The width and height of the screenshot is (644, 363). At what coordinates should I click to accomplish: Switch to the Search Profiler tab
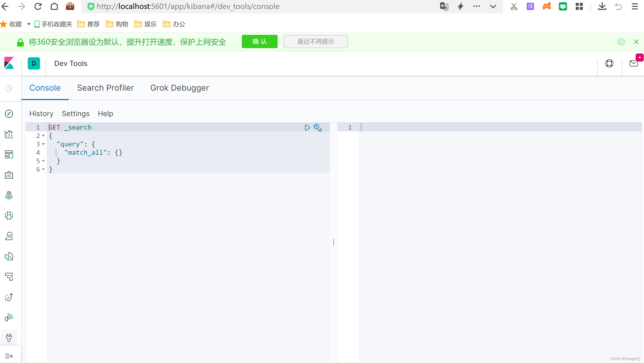(x=105, y=88)
